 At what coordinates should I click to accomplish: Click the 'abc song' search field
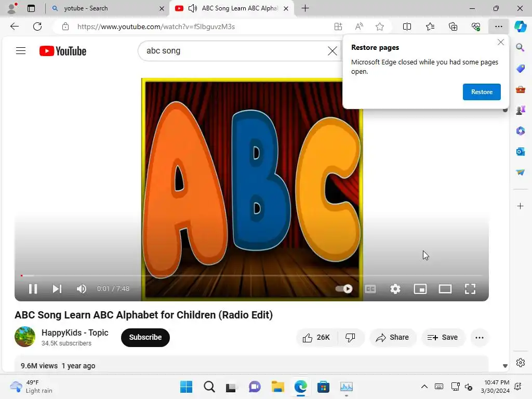[234, 51]
